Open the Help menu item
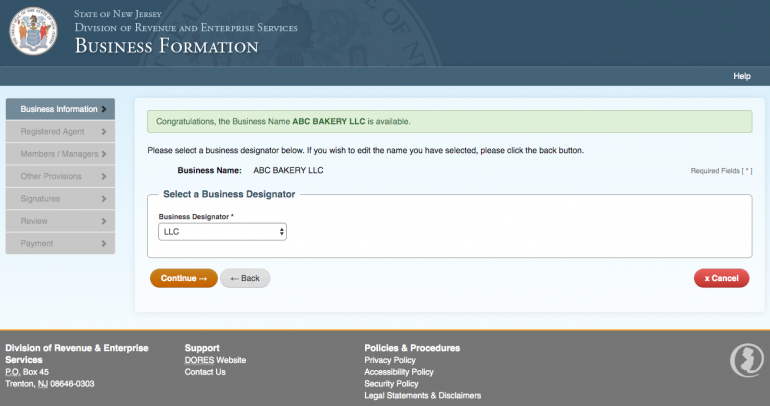770x406 pixels. [x=741, y=76]
